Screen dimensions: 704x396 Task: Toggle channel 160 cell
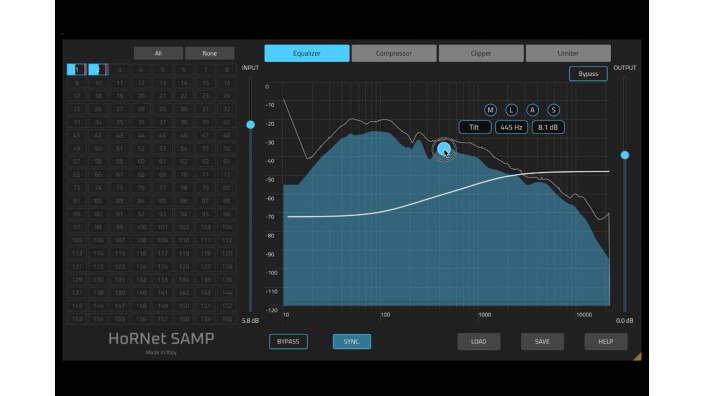pyautogui.click(x=227, y=319)
